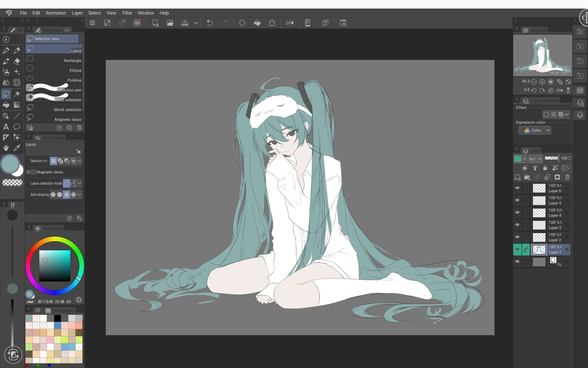588x368 pixels.
Task: Choose the Magnetic lasso sub tool
Action: (54, 119)
